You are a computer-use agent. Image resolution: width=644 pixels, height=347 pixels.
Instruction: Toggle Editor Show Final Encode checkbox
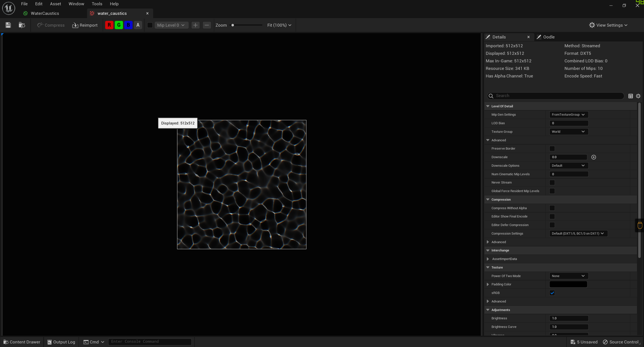(552, 216)
